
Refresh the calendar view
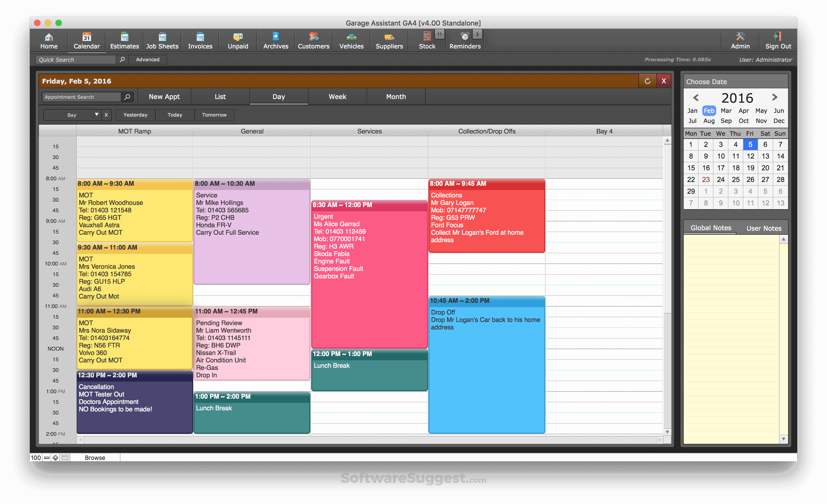point(647,81)
